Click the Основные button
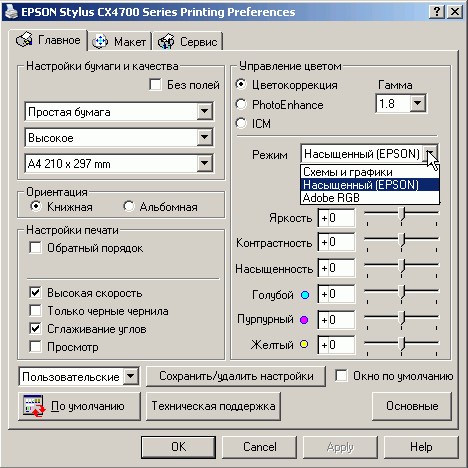Viewport: 468px width, 468px height. (412, 406)
